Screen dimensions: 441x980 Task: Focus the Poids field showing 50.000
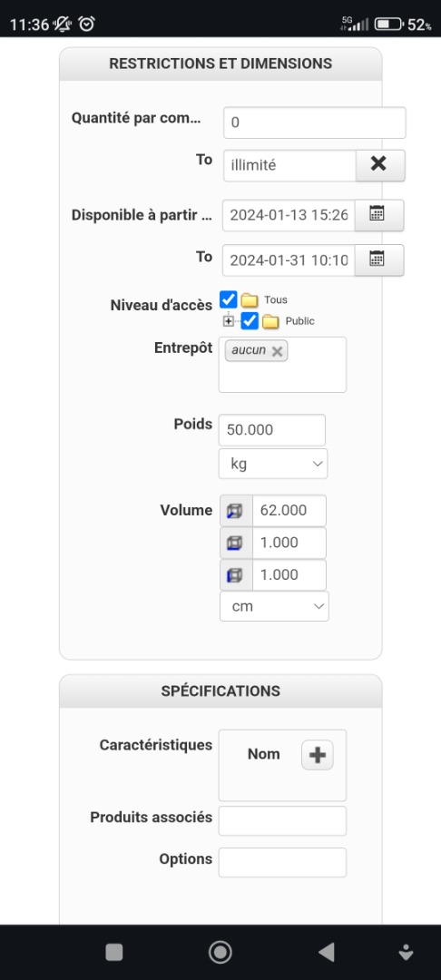[271, 430]
